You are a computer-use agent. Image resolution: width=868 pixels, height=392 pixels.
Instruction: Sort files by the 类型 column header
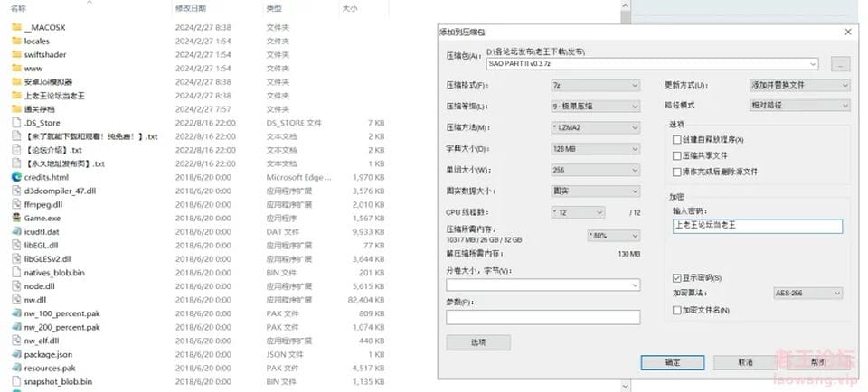(x=273, y=8)
